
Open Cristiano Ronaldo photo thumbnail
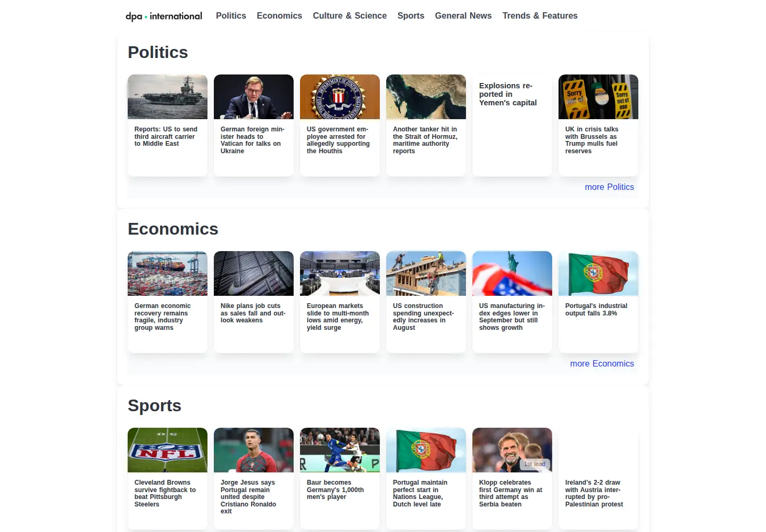pyautogui.click(x=254, y=450)
